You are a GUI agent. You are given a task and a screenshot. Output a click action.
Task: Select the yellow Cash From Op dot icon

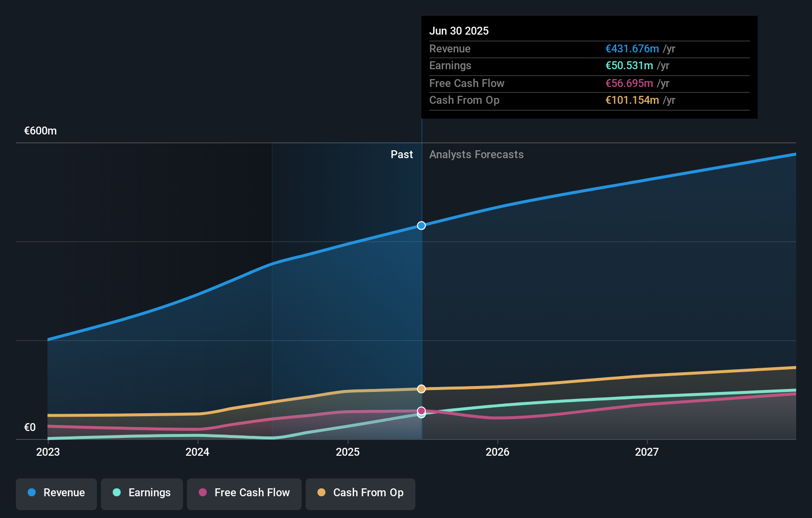[x=321, y=493]
